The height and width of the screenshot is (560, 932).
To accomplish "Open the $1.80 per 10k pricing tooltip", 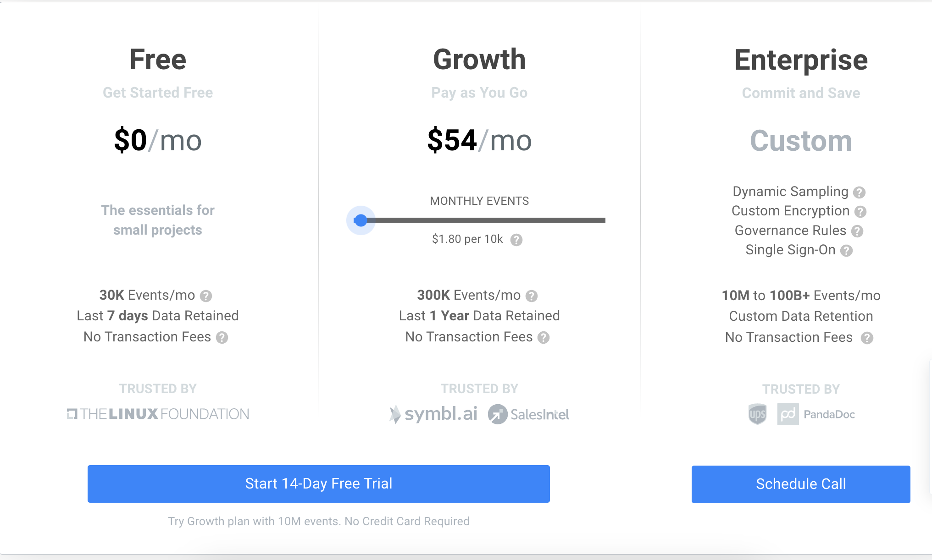I will coord(516,240).
